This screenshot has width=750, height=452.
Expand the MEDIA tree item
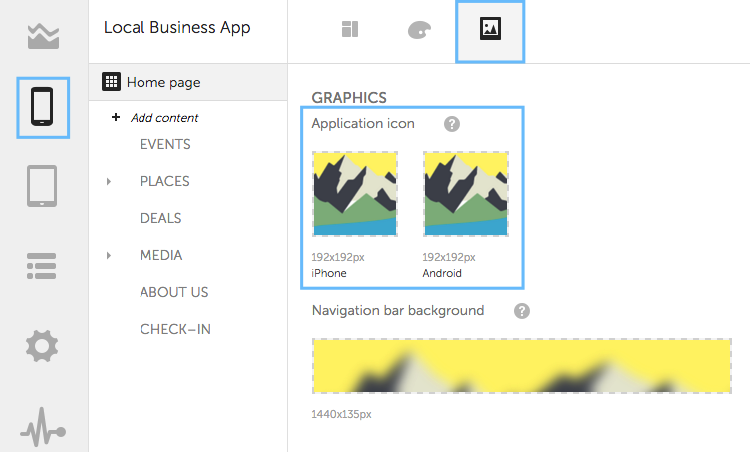click(x=109, y=255)
